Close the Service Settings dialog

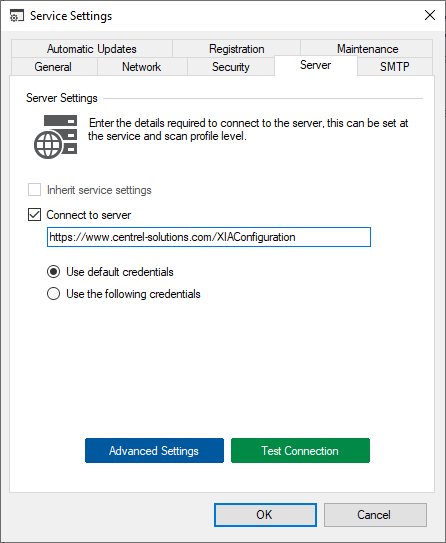tap(430, 15)
